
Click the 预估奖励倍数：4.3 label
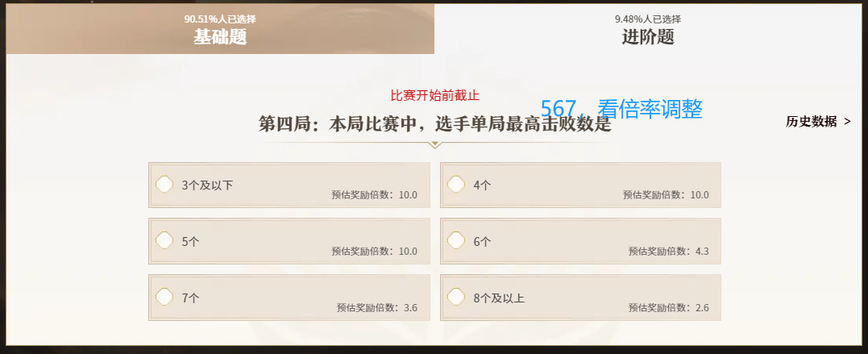[668, 251]
